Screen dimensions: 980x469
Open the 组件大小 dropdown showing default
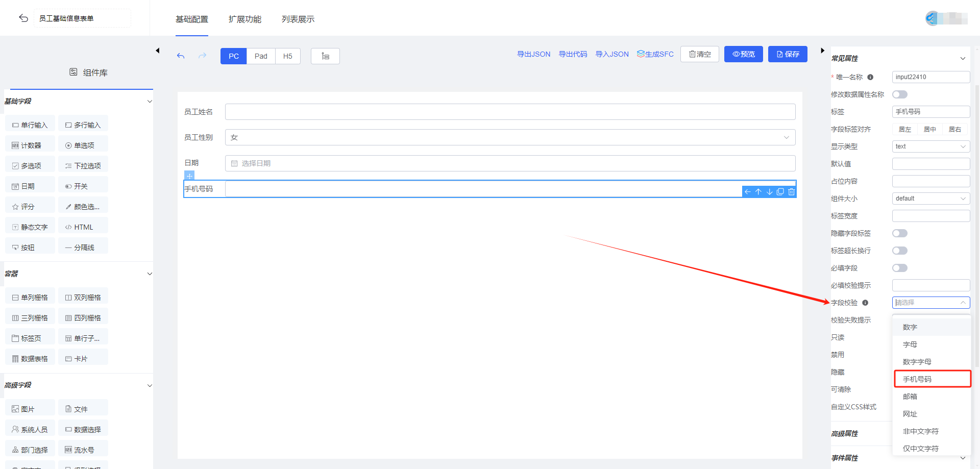(x=930, y=199)
